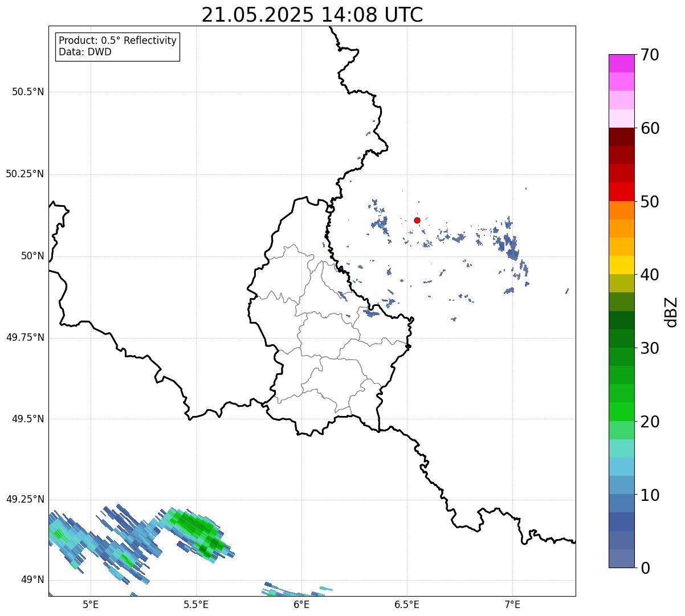Click the 49°N latitude label
This screenshot has height=616, width=685.
pyautogui.click(x=32, y=580)
